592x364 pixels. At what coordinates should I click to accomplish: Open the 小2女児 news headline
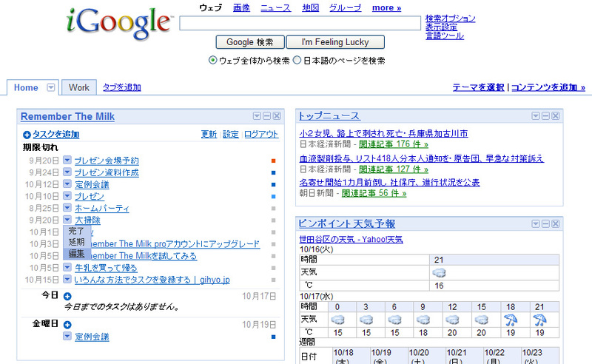(383, 133)
